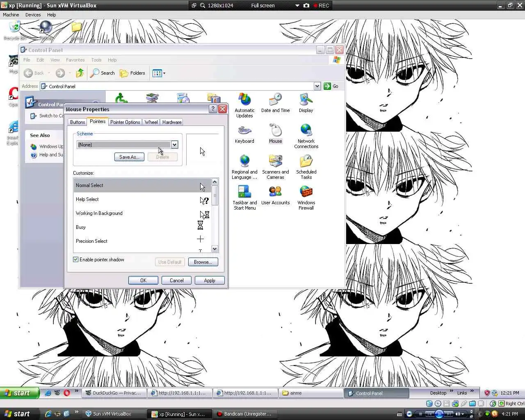Click the XP guest start button

click(x=20, y=393)
